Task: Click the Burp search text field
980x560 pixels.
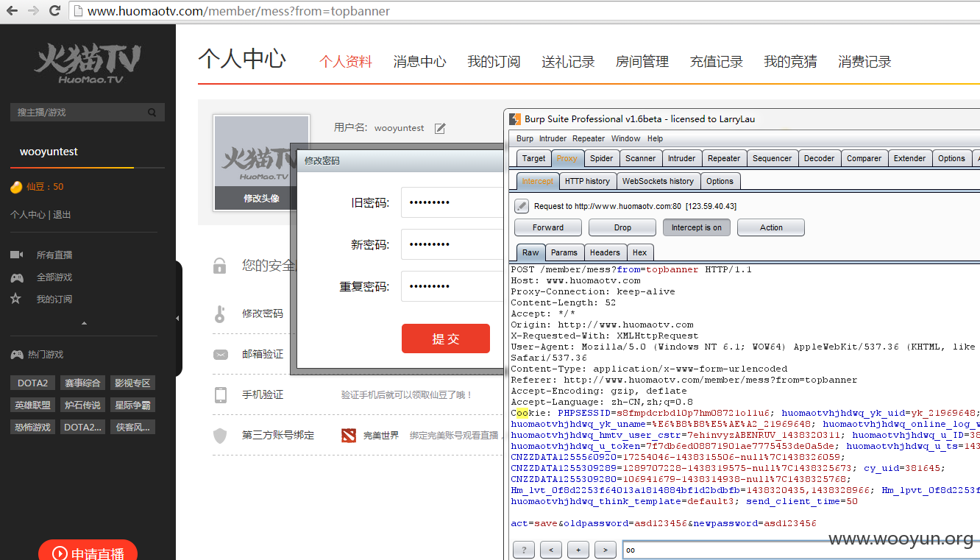Action: coord(801,550)
